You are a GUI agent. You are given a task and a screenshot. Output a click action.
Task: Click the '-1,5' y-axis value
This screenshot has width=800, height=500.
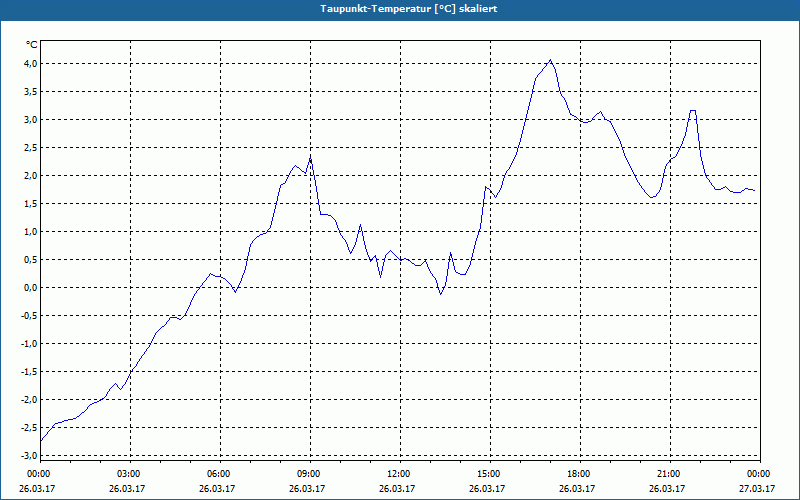[x=29, y=371]
